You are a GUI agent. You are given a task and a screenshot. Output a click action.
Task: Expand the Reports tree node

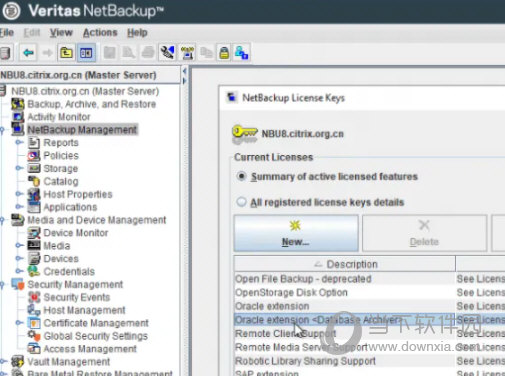19,142
